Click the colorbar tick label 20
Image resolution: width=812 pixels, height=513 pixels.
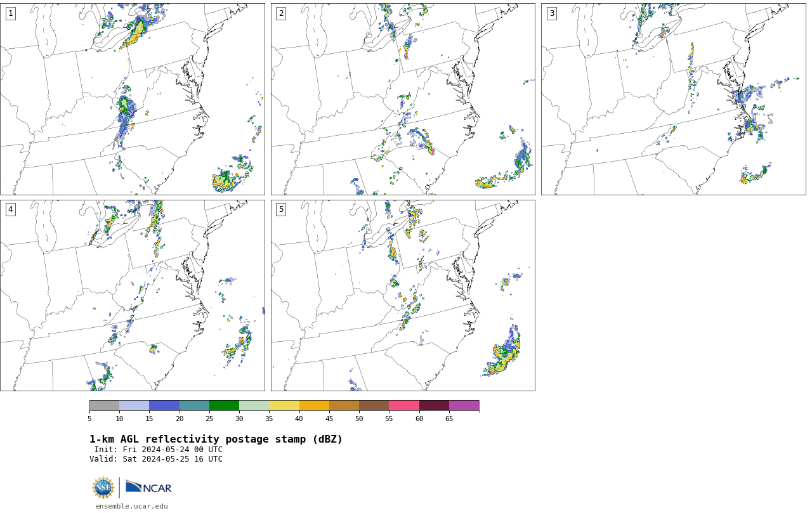pyautogui.click(x=180, y=419)
